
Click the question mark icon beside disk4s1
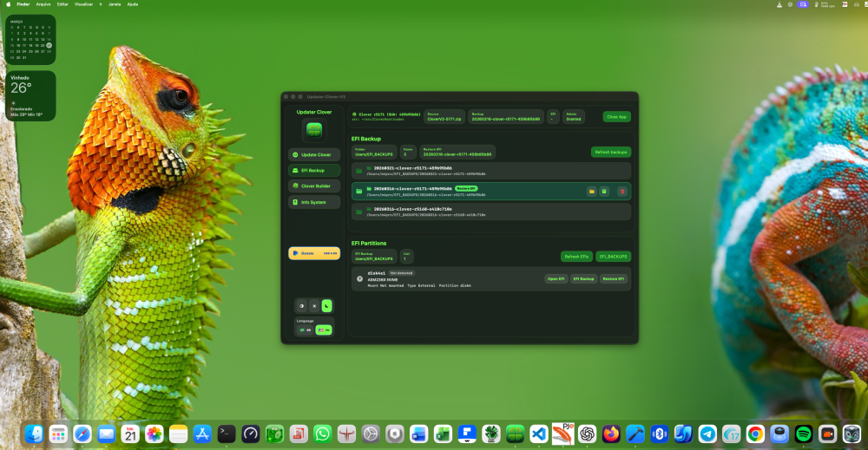(x=360, y=278)
